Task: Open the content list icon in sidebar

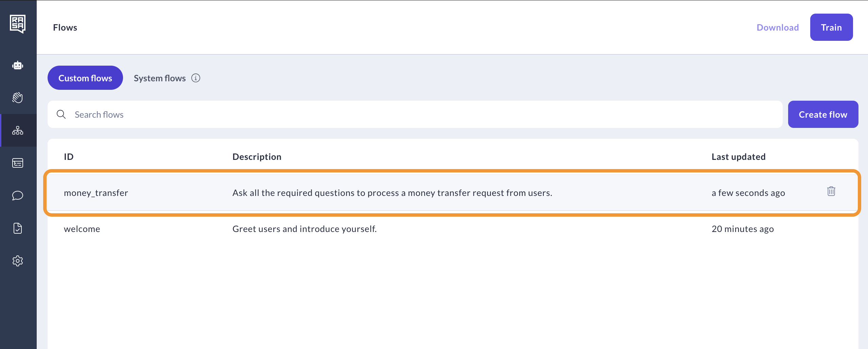Action: pyautogui.click(x=18, y=163)
